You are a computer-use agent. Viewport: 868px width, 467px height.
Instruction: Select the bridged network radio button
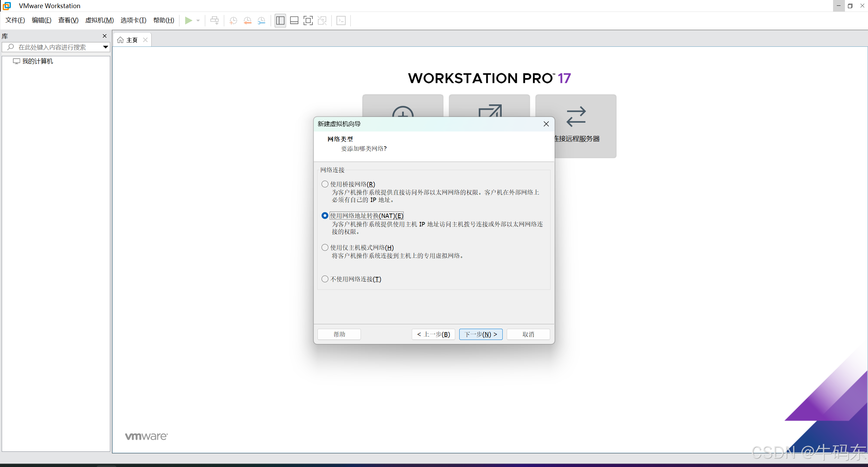(x=325, y=184)
